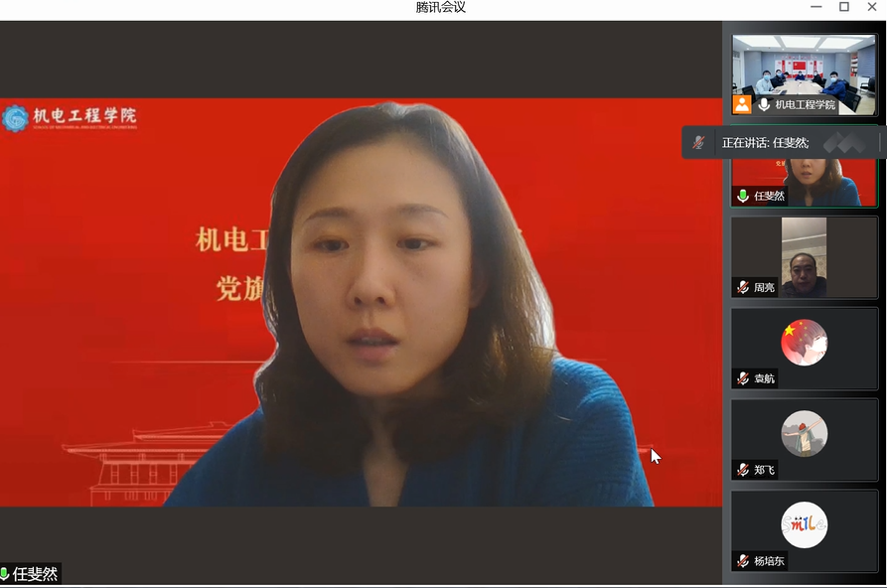Viewport: 887px width, 588px height.
Task: Click the muted mic icon next to 杨培东
Action: click(x=742, y=561)
